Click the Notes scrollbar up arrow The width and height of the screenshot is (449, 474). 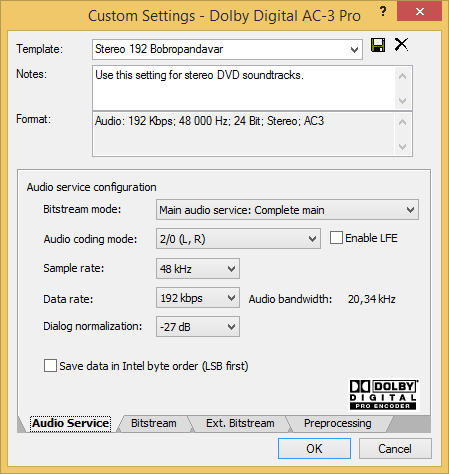click(403, 76)
